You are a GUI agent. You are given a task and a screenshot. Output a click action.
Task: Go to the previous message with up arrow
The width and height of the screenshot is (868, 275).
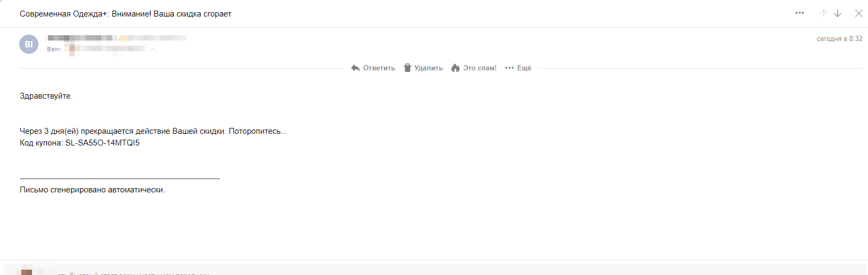(823, 13)
